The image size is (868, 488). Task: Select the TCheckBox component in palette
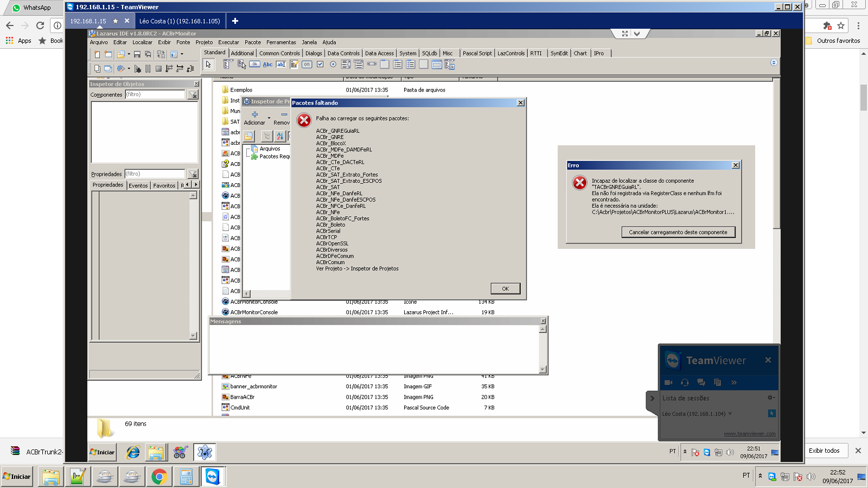(320, 64)
